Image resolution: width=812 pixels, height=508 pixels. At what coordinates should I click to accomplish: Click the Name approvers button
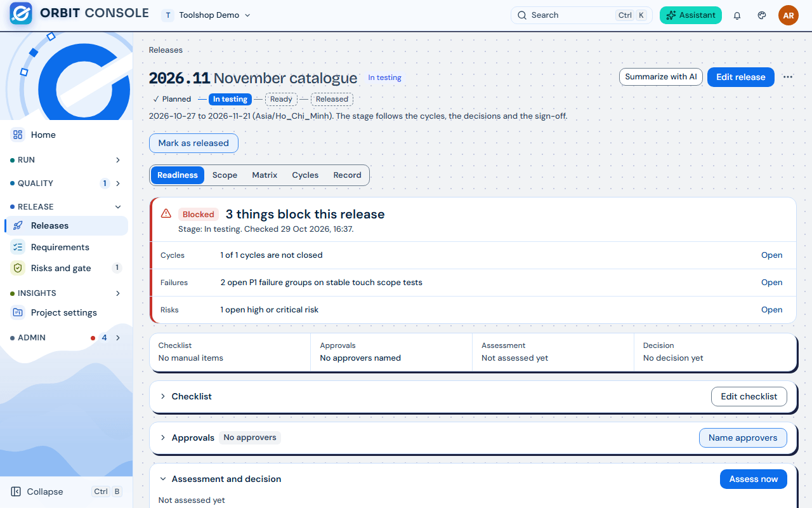pos(743,438)
